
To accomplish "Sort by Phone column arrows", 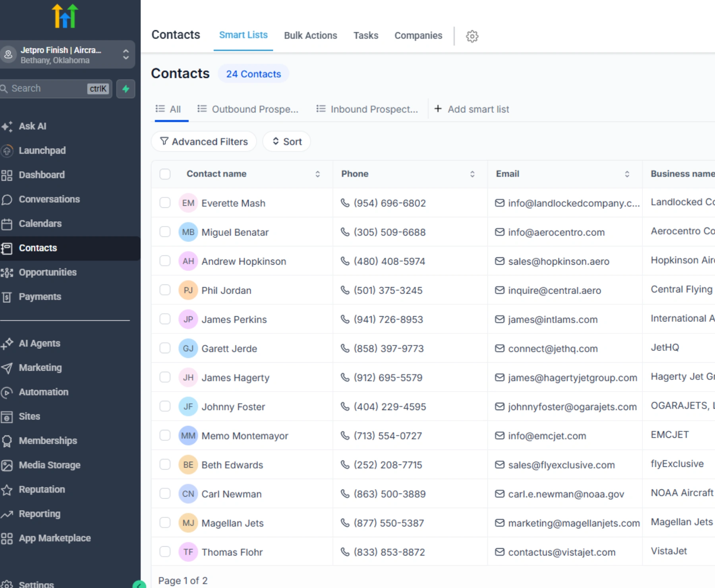I will 472,174.
